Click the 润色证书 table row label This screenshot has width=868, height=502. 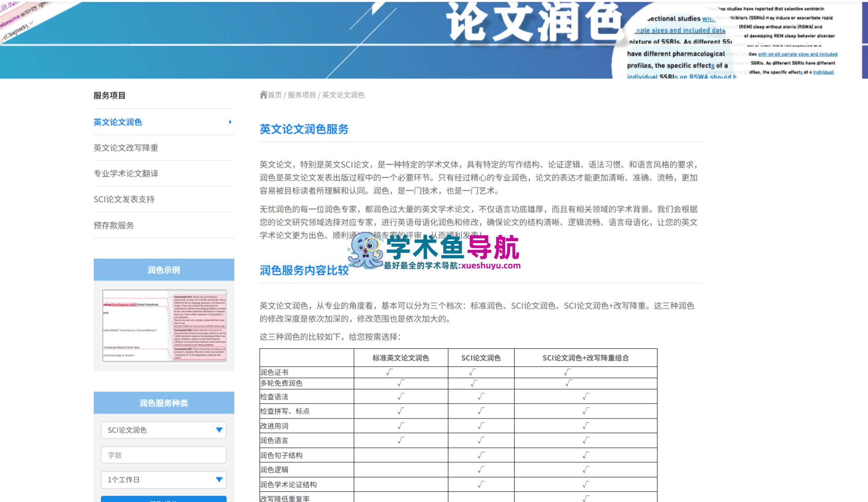(x=274, y=372)
